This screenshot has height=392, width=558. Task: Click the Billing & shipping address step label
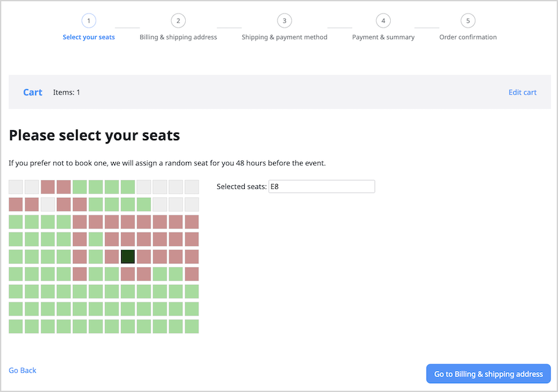pos(178,37)
